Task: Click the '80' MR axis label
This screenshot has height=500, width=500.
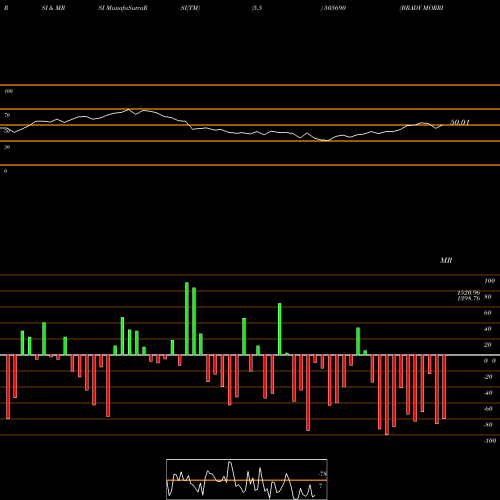Action: (x=488, y=297)
